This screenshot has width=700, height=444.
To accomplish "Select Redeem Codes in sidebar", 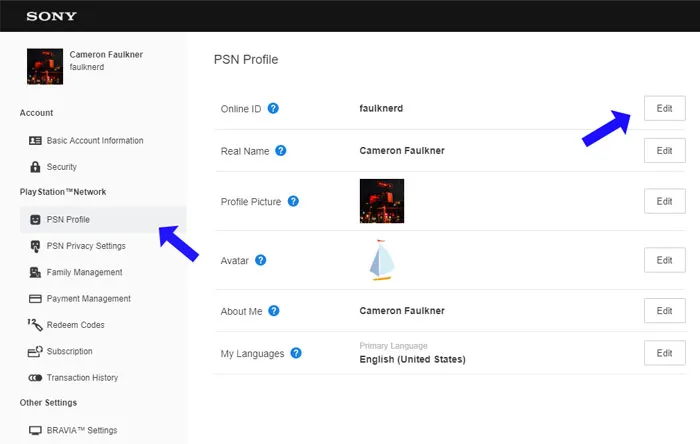I will (x=75, y=325).
